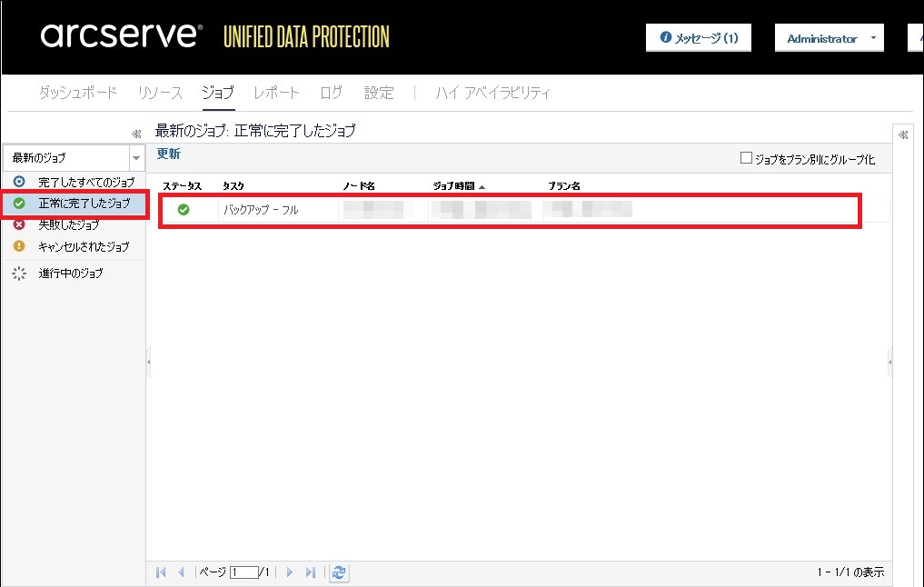Screen dimensions: 924x587
Task: Enable ジョブをプラン別にグループ化 checkbox
Action: coord(746,158)
